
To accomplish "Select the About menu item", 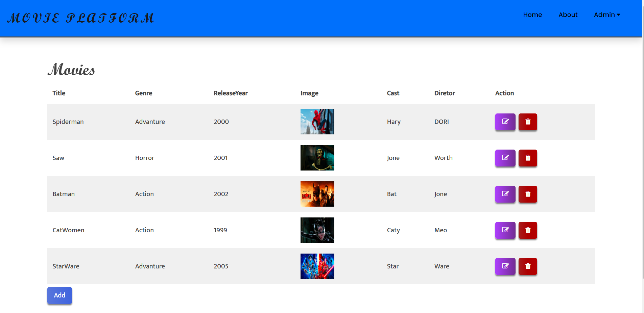I will 568,15.
